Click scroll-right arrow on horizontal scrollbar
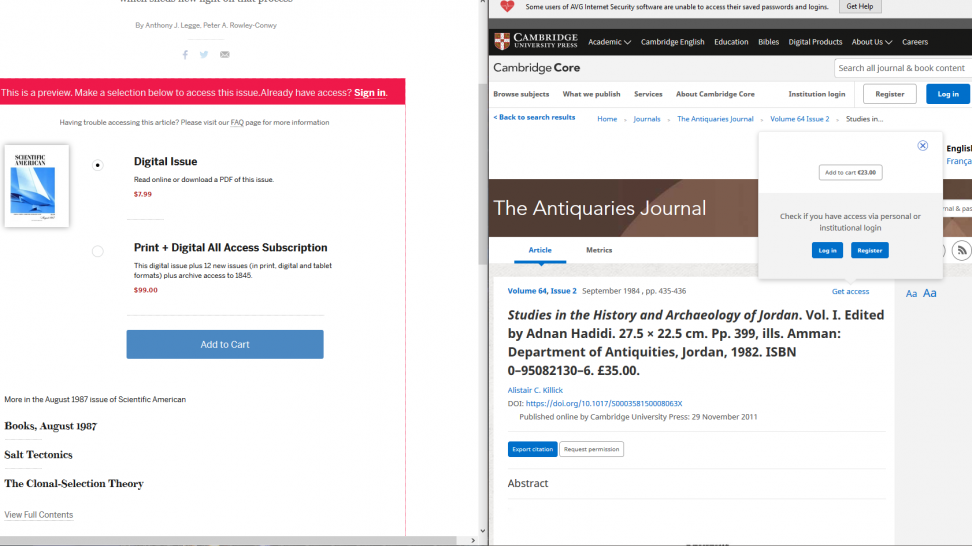The image size is (972, 546). (x=473, y=541)
